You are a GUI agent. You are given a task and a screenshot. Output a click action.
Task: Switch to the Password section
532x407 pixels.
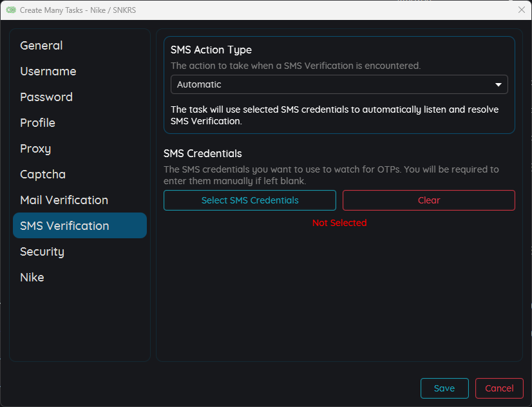(x=80, y=97)
